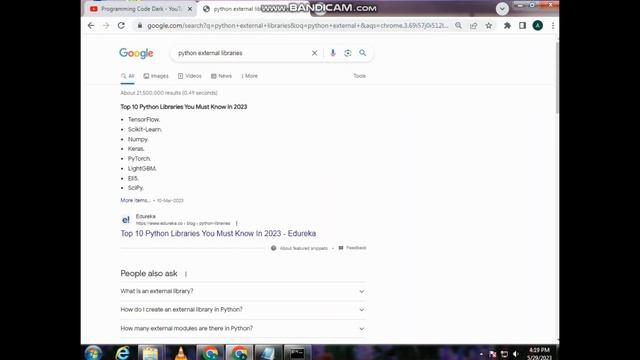Open the More search filters menu

(249, 76)
